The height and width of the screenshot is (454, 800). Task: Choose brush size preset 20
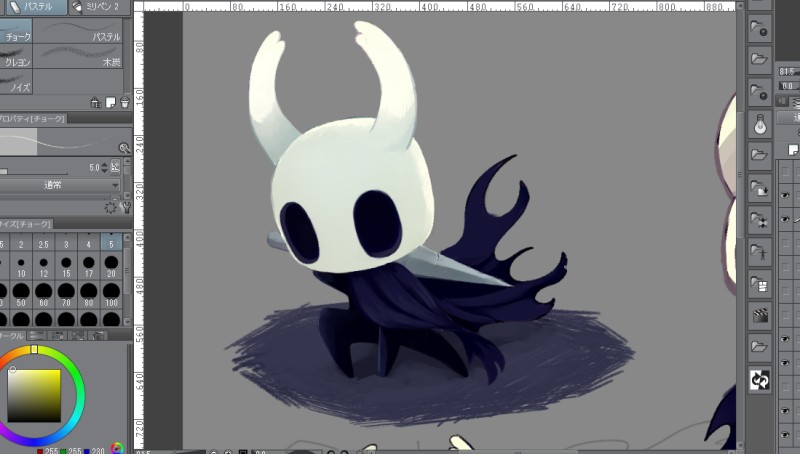(111, 267)
